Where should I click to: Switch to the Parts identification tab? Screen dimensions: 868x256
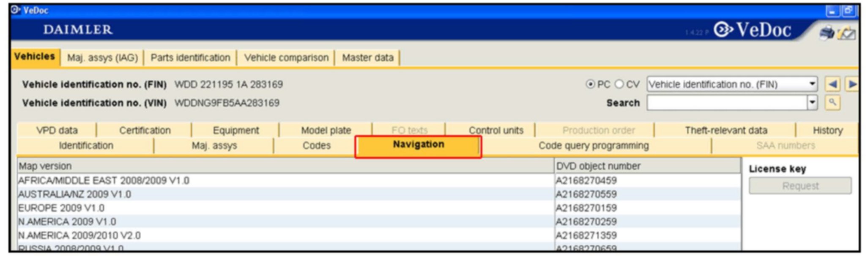click(190, 58)
